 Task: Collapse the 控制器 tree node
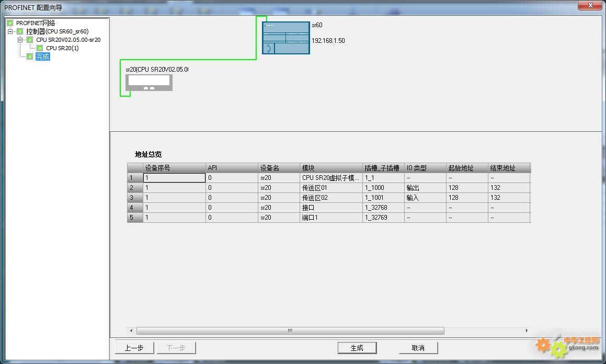(10, 31)
